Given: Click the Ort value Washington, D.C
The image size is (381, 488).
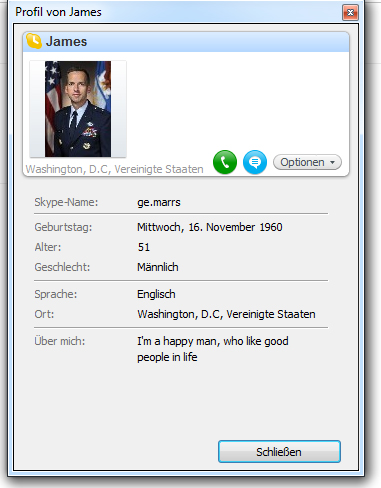Looking at the screenshot, I should pyautogui.click(x=226, y=314).
